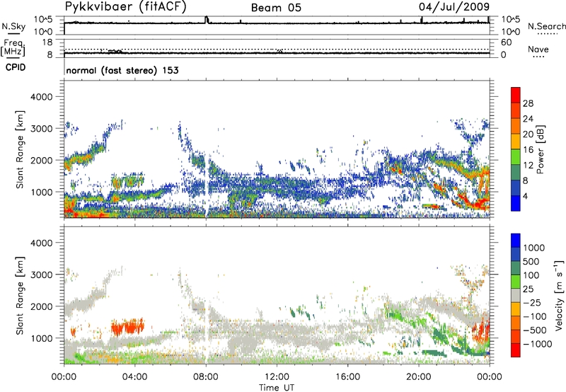The image size is (566, 392).
Task: Pick the bright blue top segment of Velocity colorbar
Action: [516, 241]
